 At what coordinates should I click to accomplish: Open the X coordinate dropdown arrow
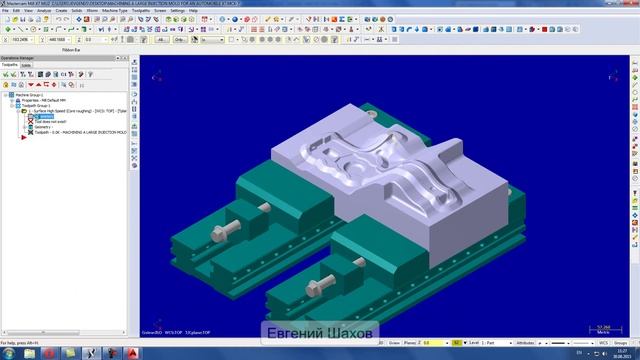click(32, 40)
